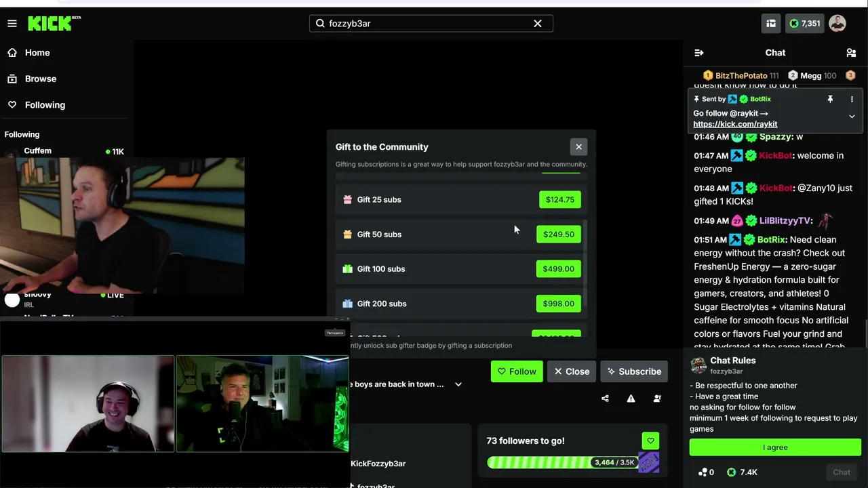The height and width of the screenshot is (488, 868).
Task: Expand the stream title dropdown chevron
Action: pos(458,384)
